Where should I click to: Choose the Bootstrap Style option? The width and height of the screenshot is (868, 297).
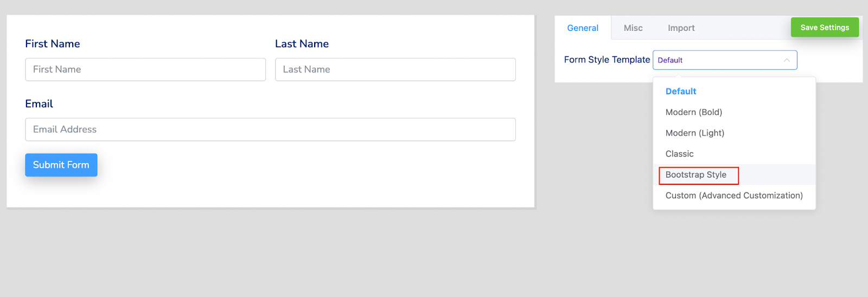coord(696,175)
